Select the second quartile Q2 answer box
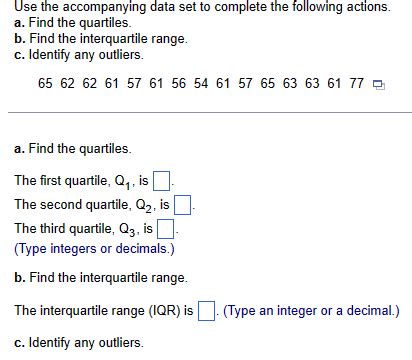Viewport: 412px width, 360px height. coord(182,205)
